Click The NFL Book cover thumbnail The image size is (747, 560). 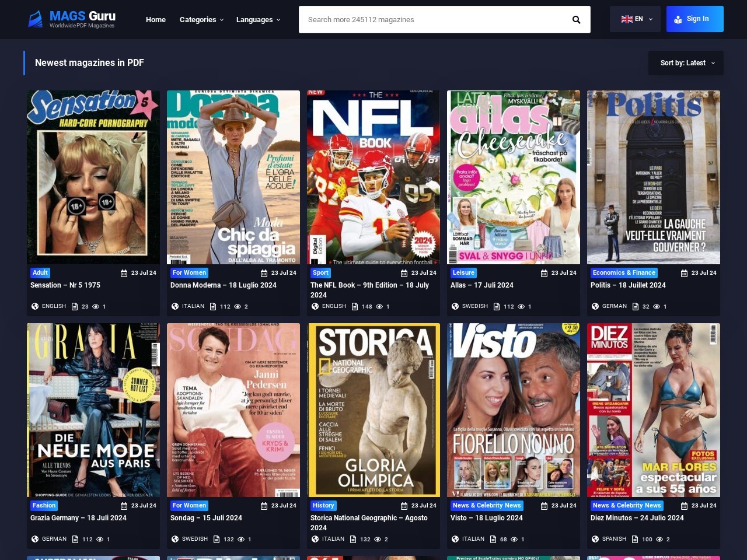pyautogui.click(x=373, y=177)
